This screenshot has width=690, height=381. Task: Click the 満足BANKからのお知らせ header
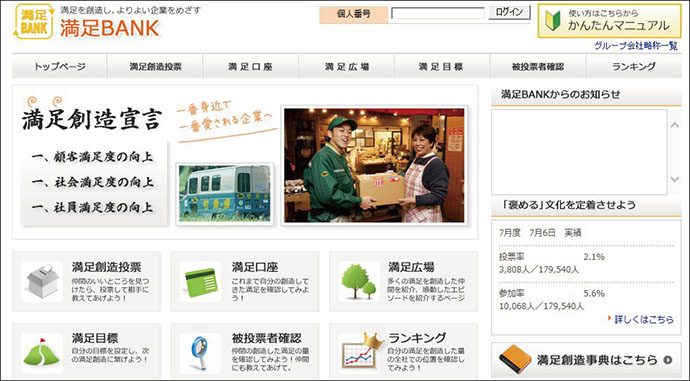pos(561,94)
